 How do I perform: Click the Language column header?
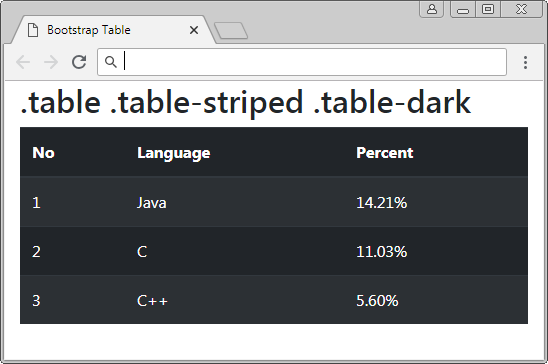pyautogui.click(x=174, y=153)
